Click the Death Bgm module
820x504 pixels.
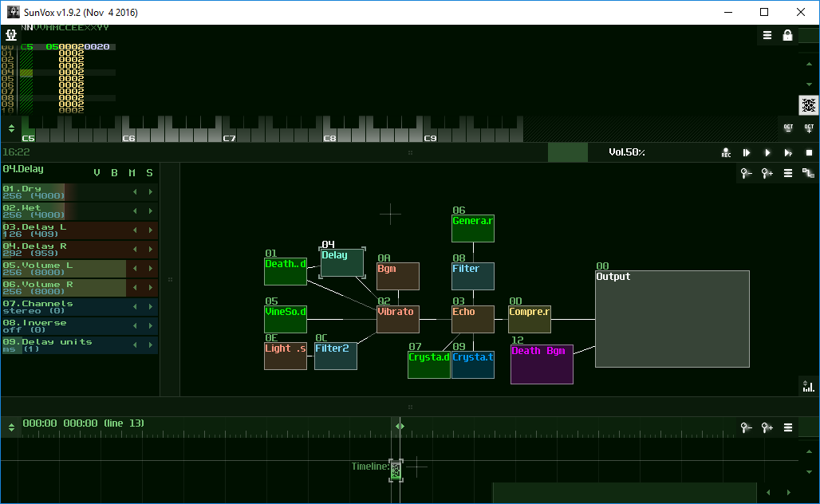point(542,364)
